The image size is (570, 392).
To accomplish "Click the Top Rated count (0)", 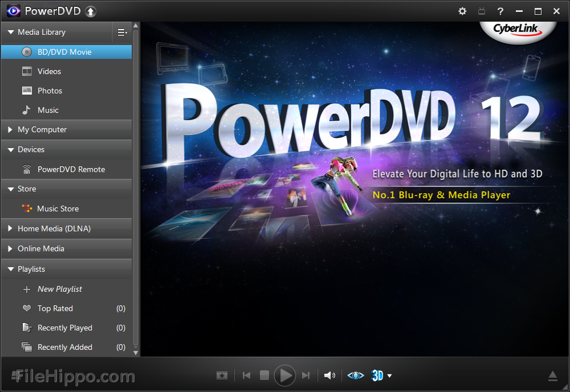I will click(121, 308).
